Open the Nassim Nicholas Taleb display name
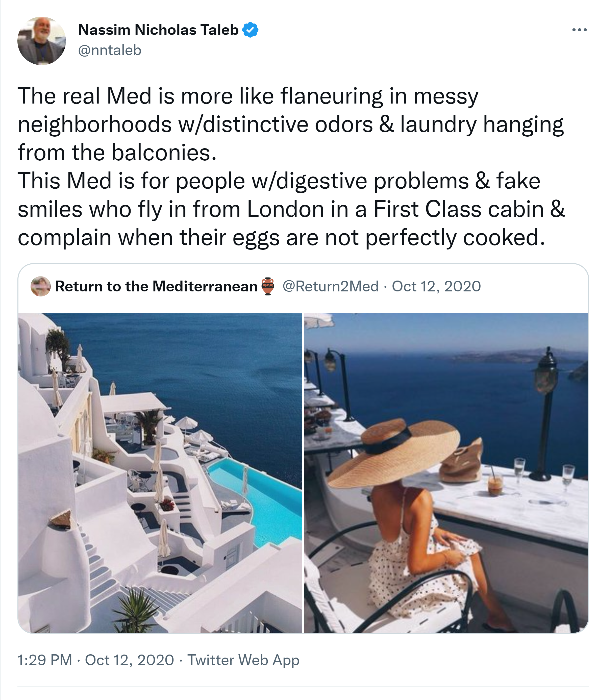Image resolution: width=596 pixels, height=700 pixels. pyautogui.click(x=158, y=30)
